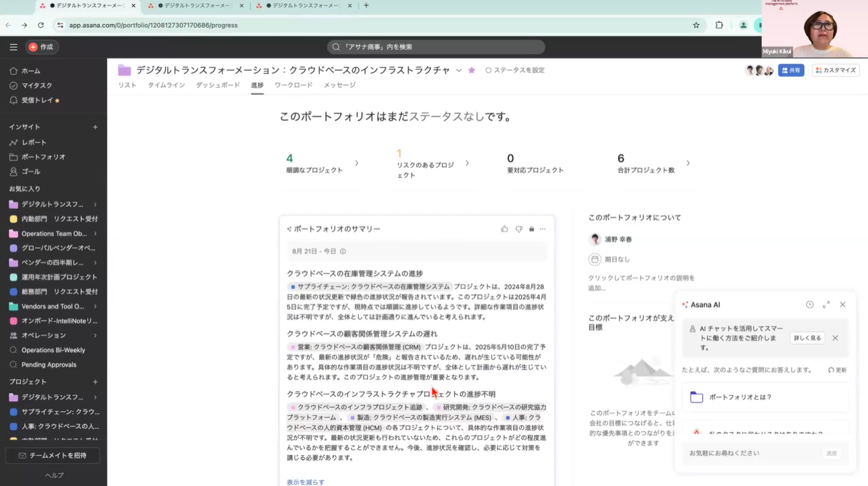Screen dimensions: 868x486
Task: Open the three-dot menu on ポートフォリオのサマリー
Action: (541, 229)
